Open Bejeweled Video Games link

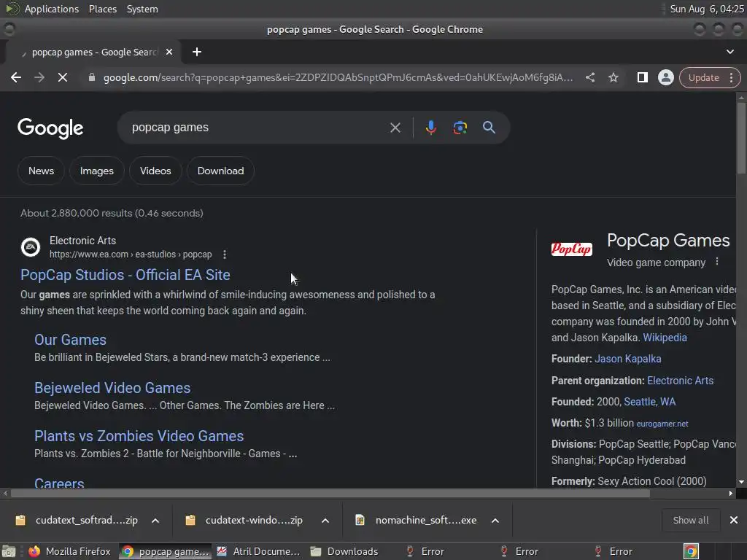(112, 388)
